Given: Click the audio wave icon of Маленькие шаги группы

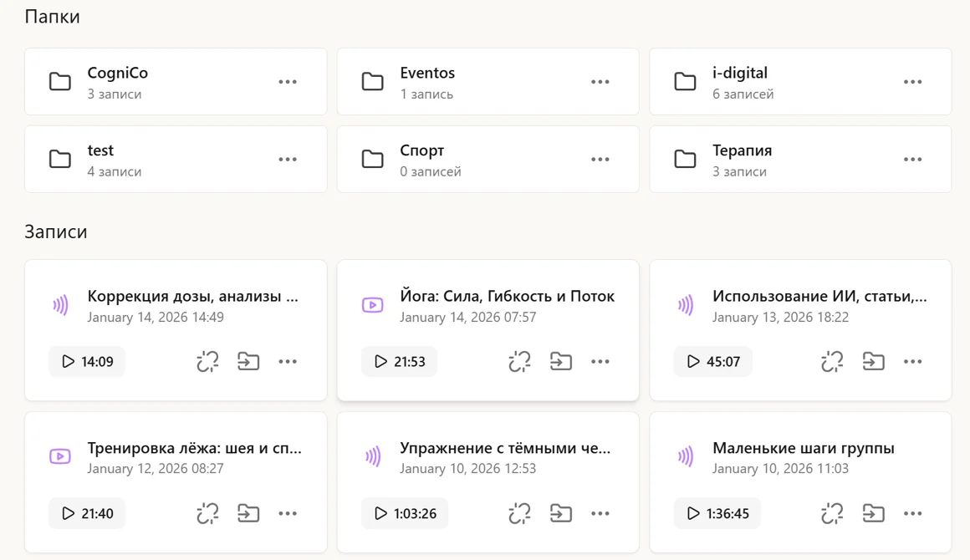Looking at the screenshot, I should pos(686,456).
